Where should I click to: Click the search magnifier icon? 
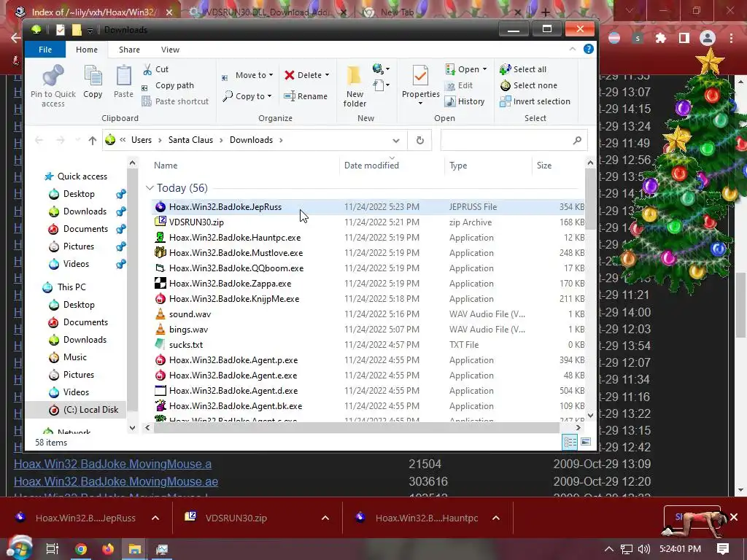(x=577, y=140)
